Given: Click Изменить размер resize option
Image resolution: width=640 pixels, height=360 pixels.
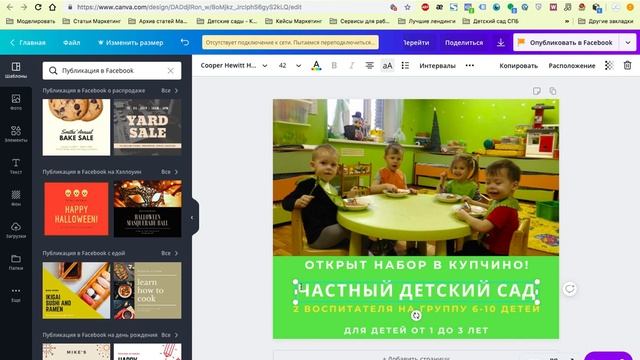Looking at the screenshot, I should (x=131, y=42).
